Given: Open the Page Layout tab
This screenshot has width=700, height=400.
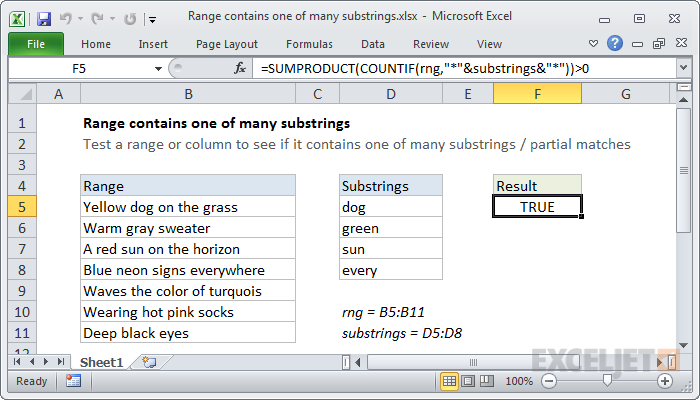Looking at the screenshot, I should [x=227, y=44].
